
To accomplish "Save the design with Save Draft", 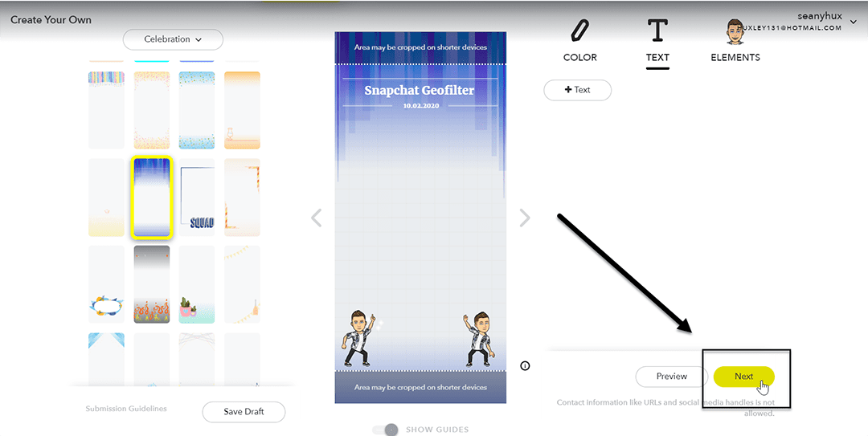I will click(244, 412).
